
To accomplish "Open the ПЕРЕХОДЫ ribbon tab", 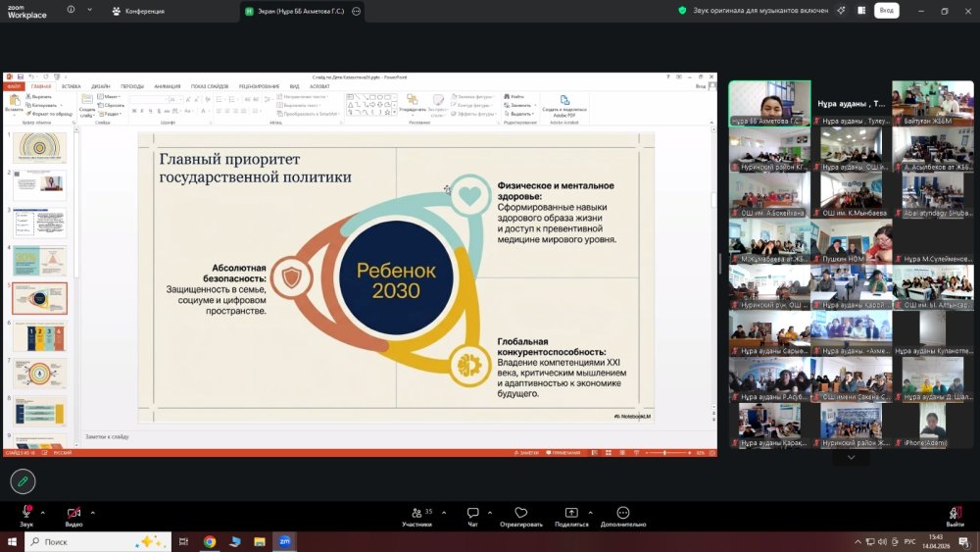I will point(132,86).
